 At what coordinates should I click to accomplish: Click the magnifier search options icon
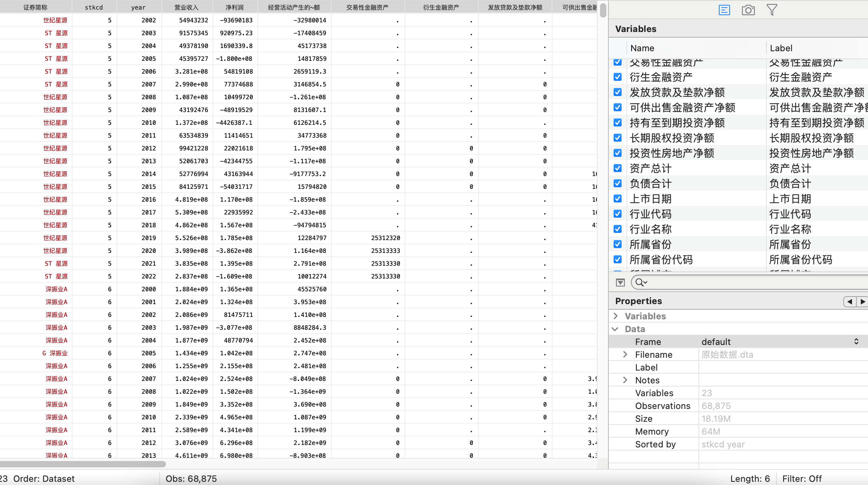point(641,283)
